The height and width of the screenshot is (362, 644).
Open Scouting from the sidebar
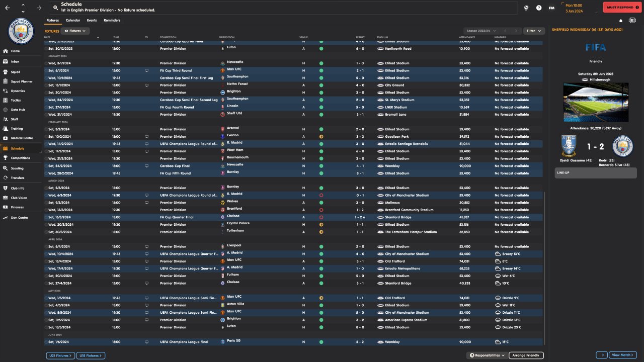(17, 168)
